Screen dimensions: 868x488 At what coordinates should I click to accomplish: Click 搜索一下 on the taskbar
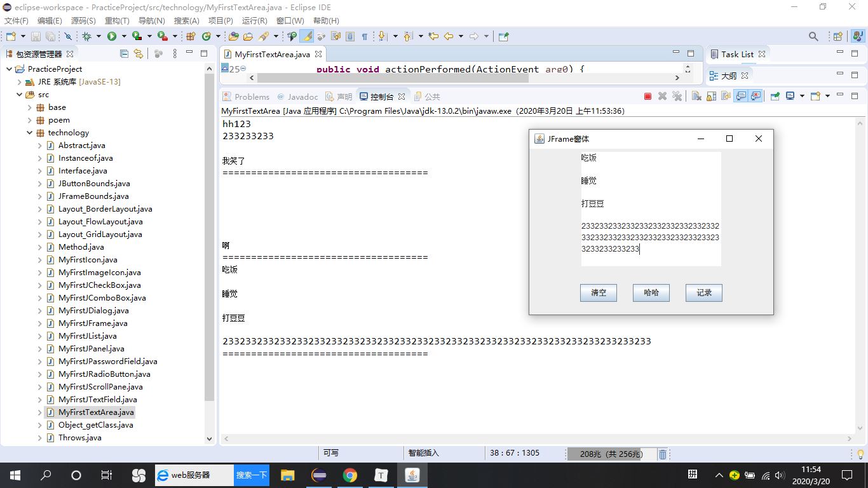pos(252,475)
